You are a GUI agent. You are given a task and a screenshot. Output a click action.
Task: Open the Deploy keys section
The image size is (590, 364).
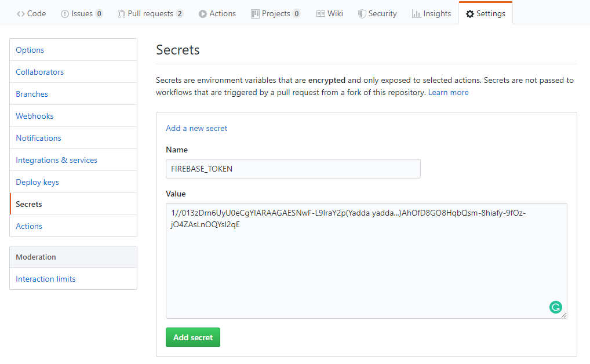click(37, 182)
